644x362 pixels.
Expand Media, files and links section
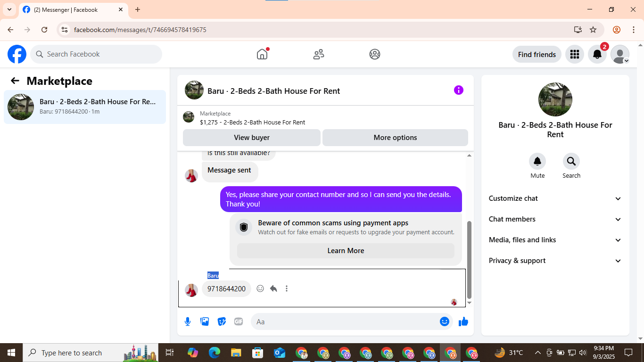[x=555, y=240]
